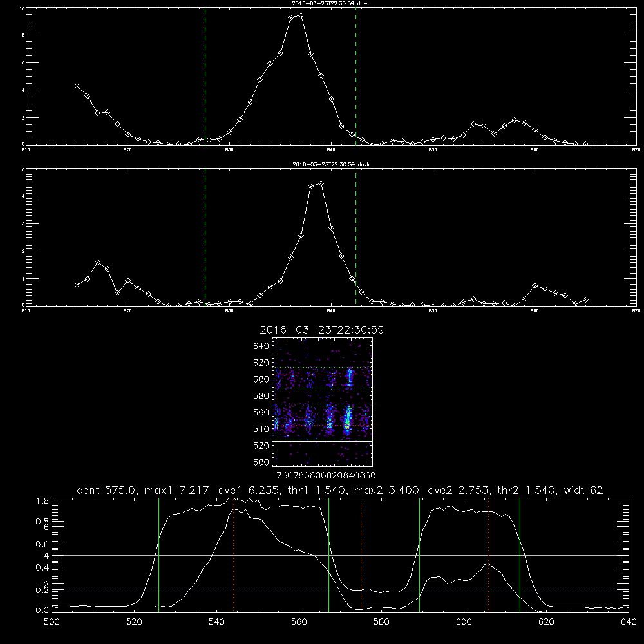Click the 'widt 62' value in stats line
This screenshot has height=644, width=644.
(583, 490)
